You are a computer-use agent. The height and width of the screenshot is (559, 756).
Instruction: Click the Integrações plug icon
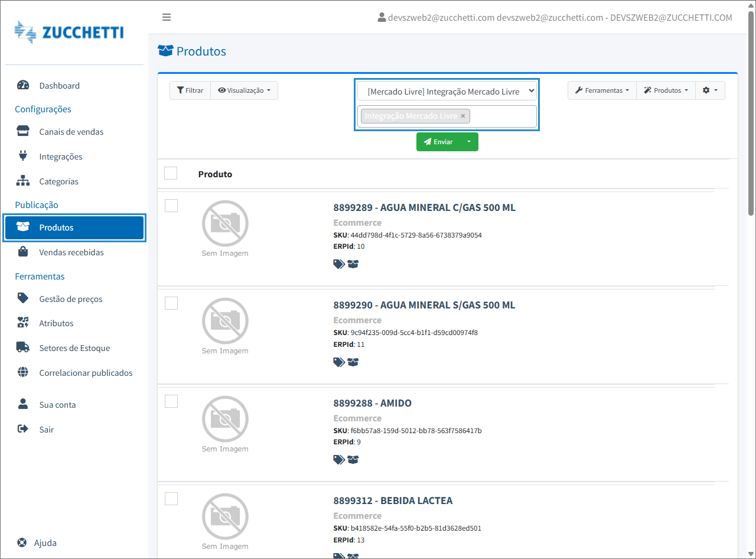click(x=23, y=156)
